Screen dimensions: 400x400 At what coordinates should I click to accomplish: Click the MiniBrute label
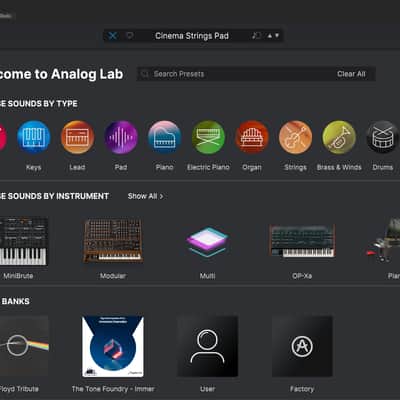[x=18, y=276]
